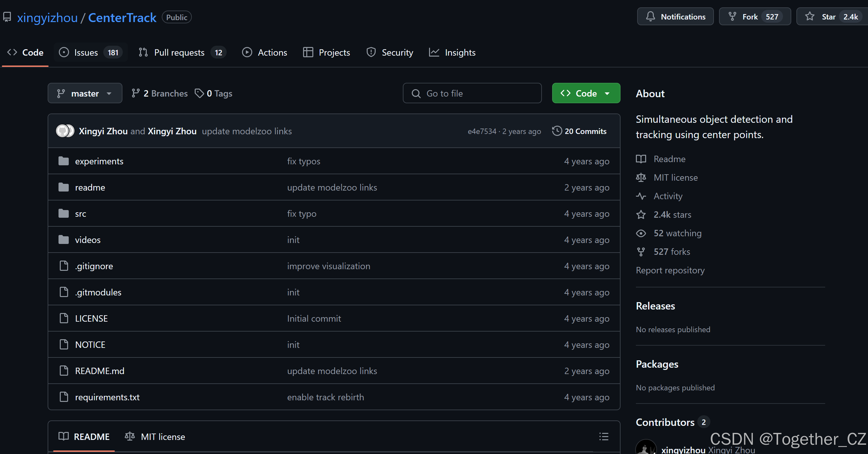Click the Security shield icon
Viewport: 868px width, 454px height.
click(x=371, y=52)
